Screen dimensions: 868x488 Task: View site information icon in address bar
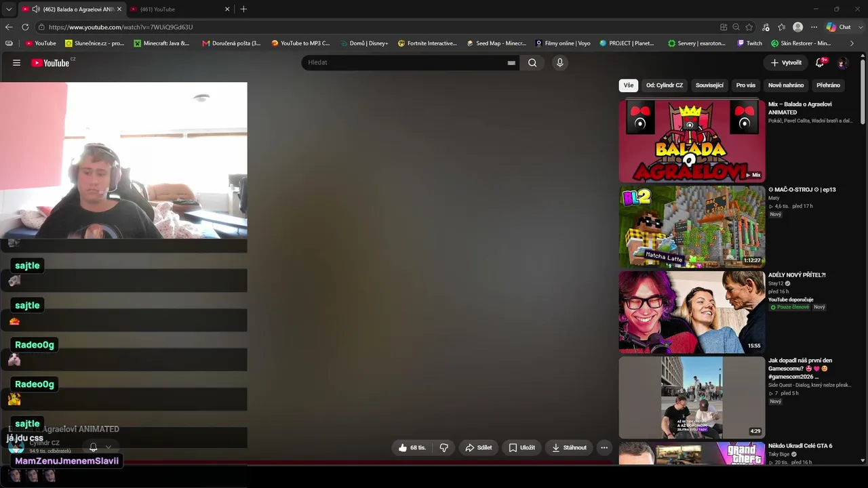41,27
